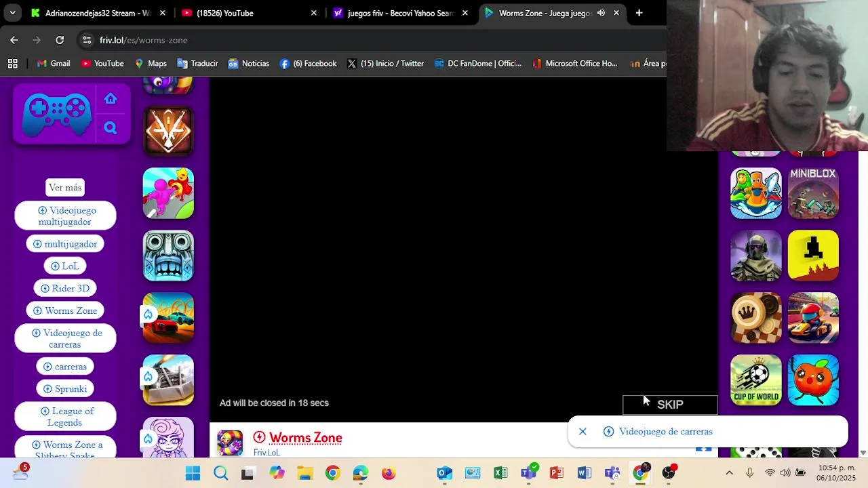Screen dimensions: 868x488
Task: Open the Videojuego de carreras tag in sidebar
Action: (x=65, y=339)
